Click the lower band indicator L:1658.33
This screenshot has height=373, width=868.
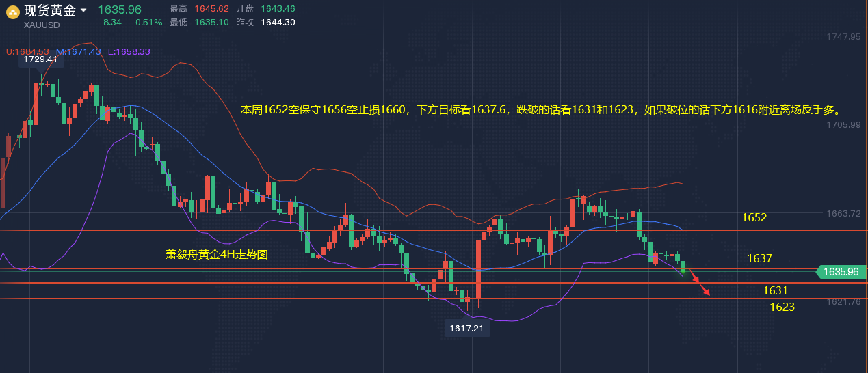pos(129,51)
